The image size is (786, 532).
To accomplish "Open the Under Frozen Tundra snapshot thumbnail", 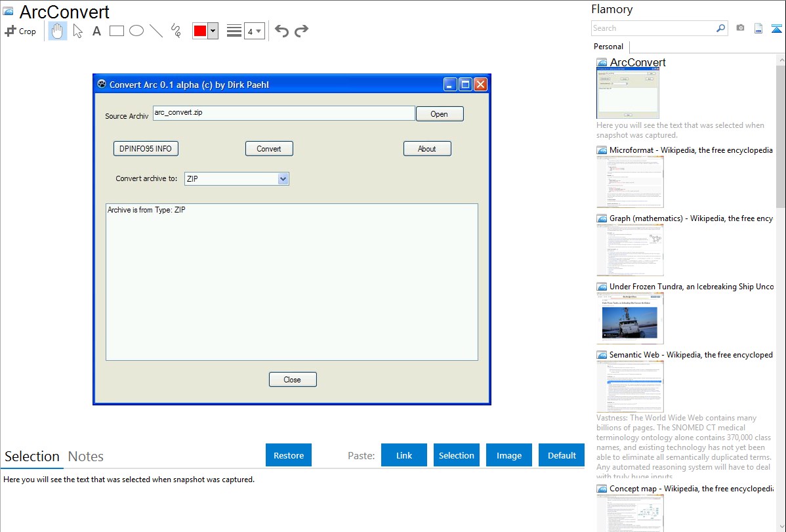I will point(630,318).
